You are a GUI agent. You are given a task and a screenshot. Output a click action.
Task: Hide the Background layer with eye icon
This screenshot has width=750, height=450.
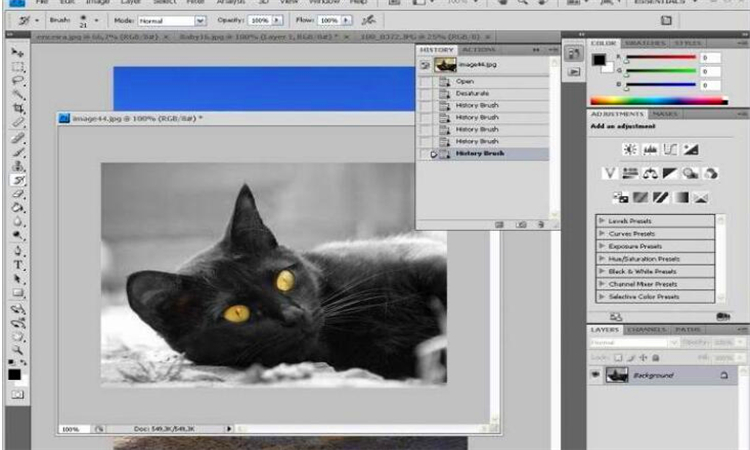[595, 375]
